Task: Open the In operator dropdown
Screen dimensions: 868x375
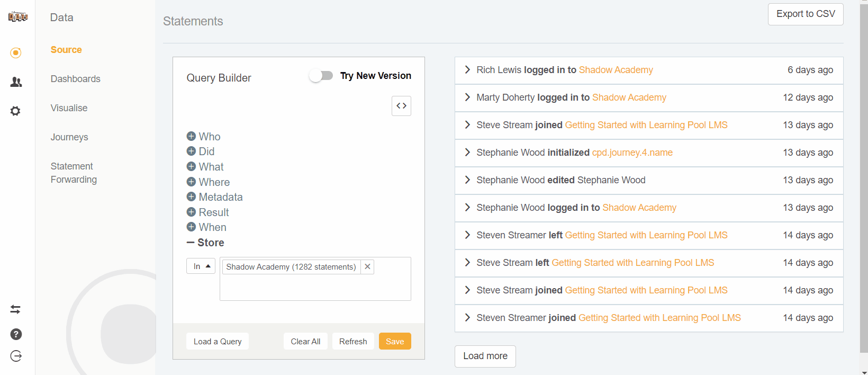Action: 201,266
